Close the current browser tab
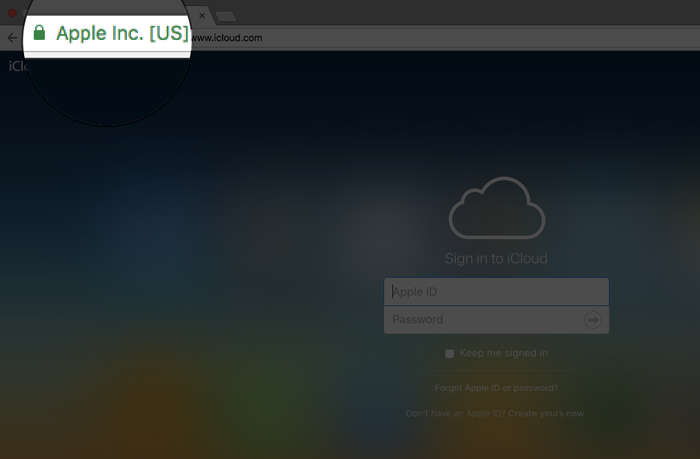Viewport: 700px width, 459px height. click(x=202, y=16)
